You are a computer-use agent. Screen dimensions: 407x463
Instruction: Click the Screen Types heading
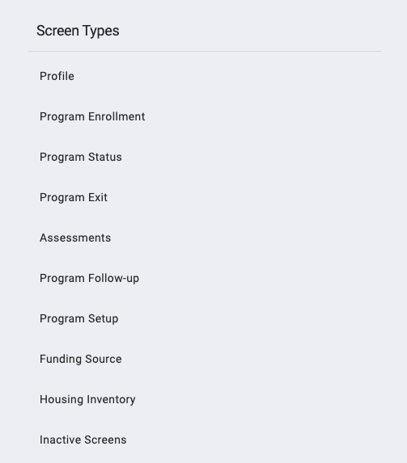click(x=78, y=31)
